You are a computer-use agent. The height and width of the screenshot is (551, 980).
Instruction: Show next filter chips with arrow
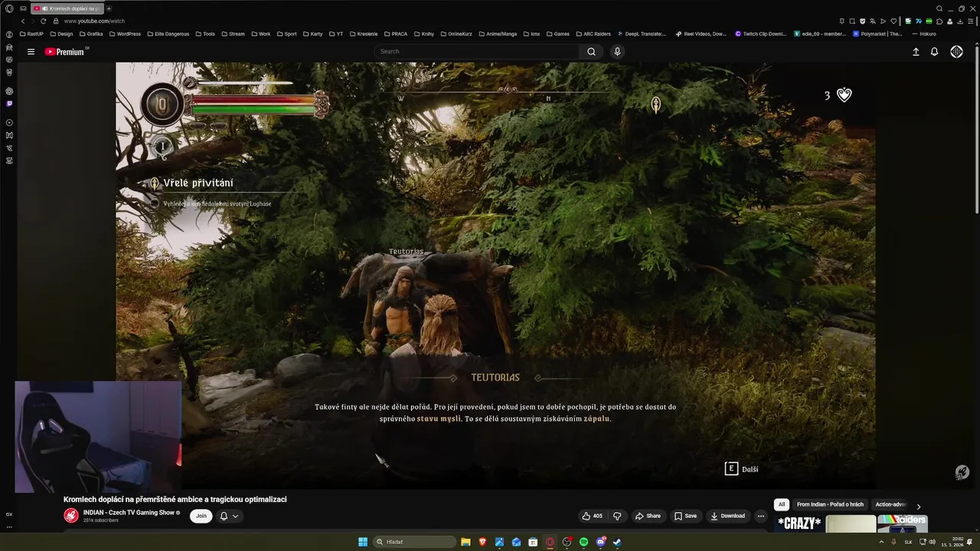[919, 506]
